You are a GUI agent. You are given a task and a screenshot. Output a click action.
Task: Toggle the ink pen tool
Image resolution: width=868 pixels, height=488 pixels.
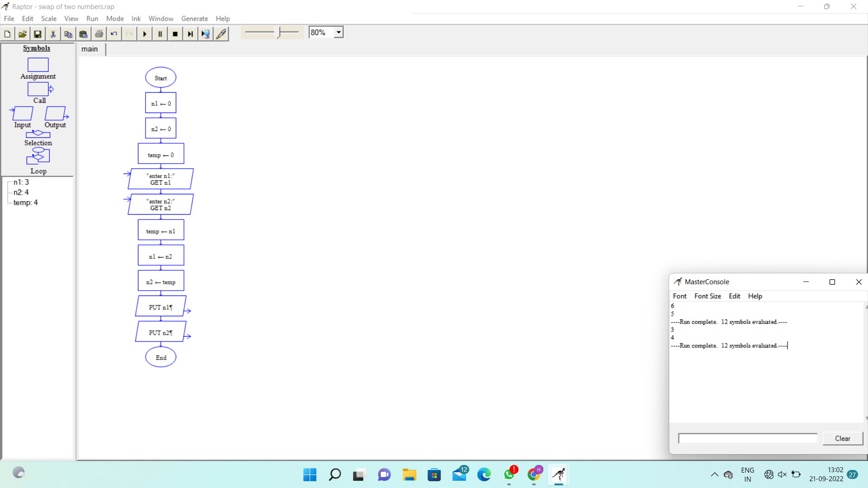pos(221,34)
